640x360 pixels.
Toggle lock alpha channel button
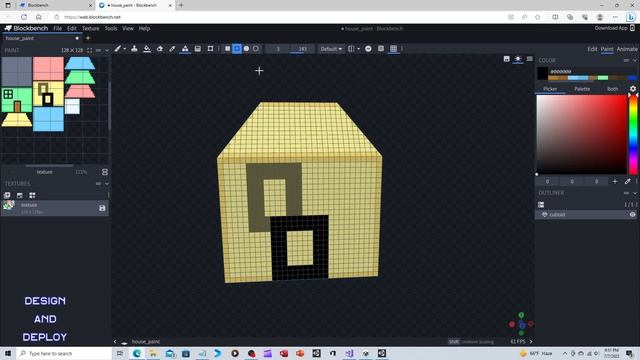(368, 49)
